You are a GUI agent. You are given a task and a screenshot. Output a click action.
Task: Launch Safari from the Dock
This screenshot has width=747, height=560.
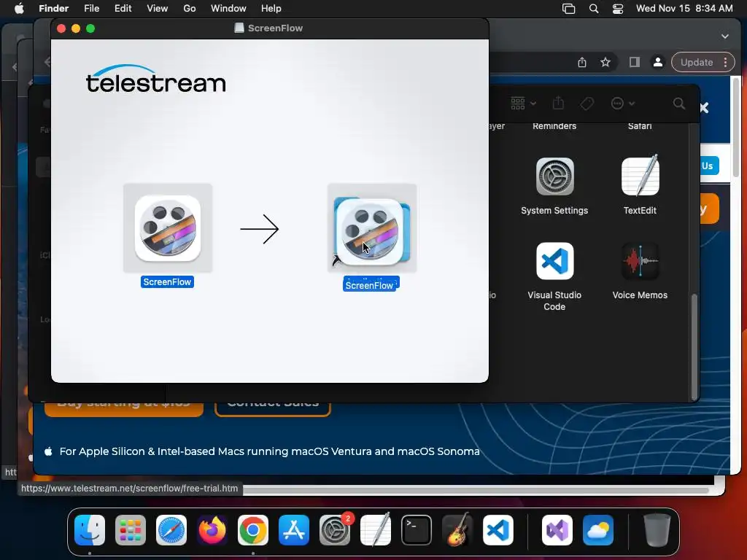[x=171, y=530]
